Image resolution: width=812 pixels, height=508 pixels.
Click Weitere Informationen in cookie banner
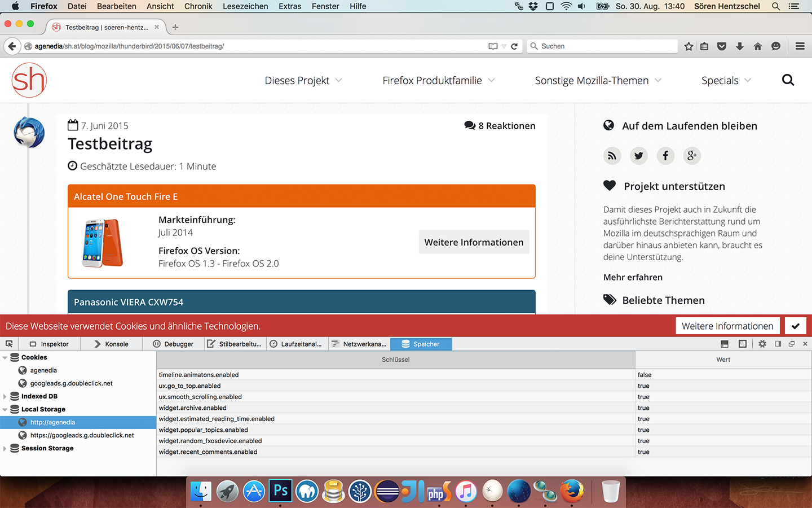coord(727,326)
